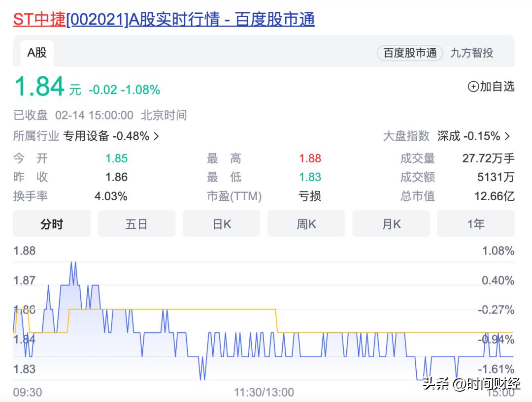The height and width of the screenshot is (402, 532).
Task: Expand 专用设备 industry details chevron
Action: (x=156, y=136)
